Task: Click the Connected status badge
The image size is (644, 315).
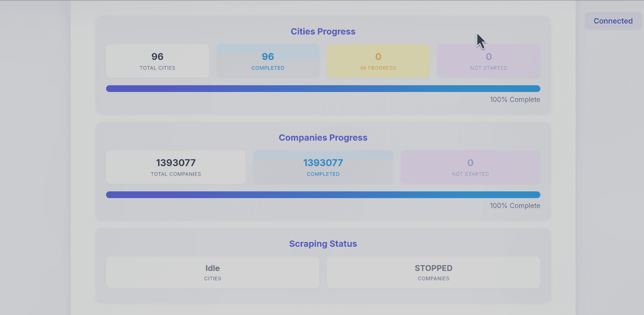Action: click(x=613, y=21)
